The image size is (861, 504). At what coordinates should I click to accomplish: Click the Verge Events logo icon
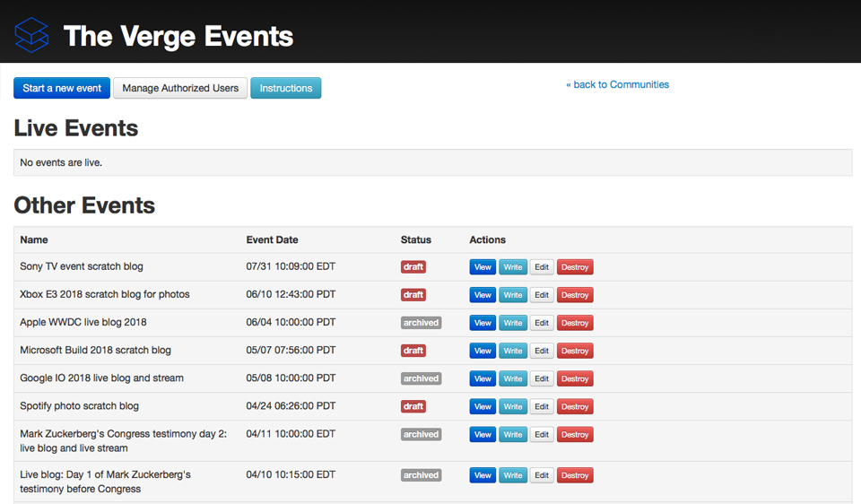click(31, 35)
